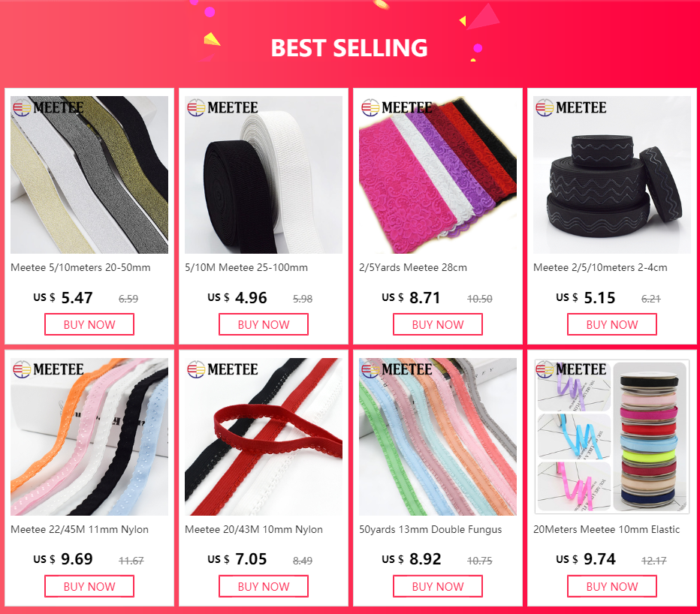Open the '50yards 13mm Double Fungus' title link
The image size is (700, 614).
(430, 529)
